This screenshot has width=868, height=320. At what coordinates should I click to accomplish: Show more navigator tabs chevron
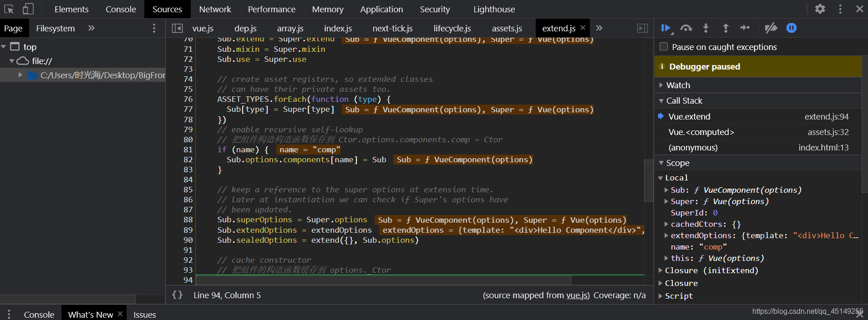point(91,28)
